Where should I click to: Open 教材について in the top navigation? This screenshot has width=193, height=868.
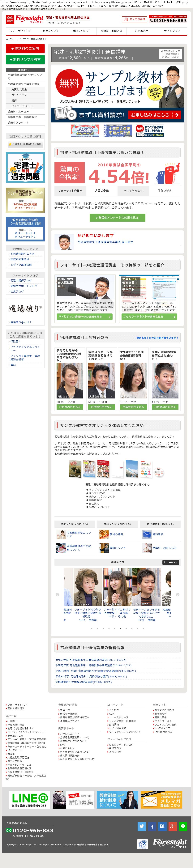pyautogui.click(x=51, y=31)
